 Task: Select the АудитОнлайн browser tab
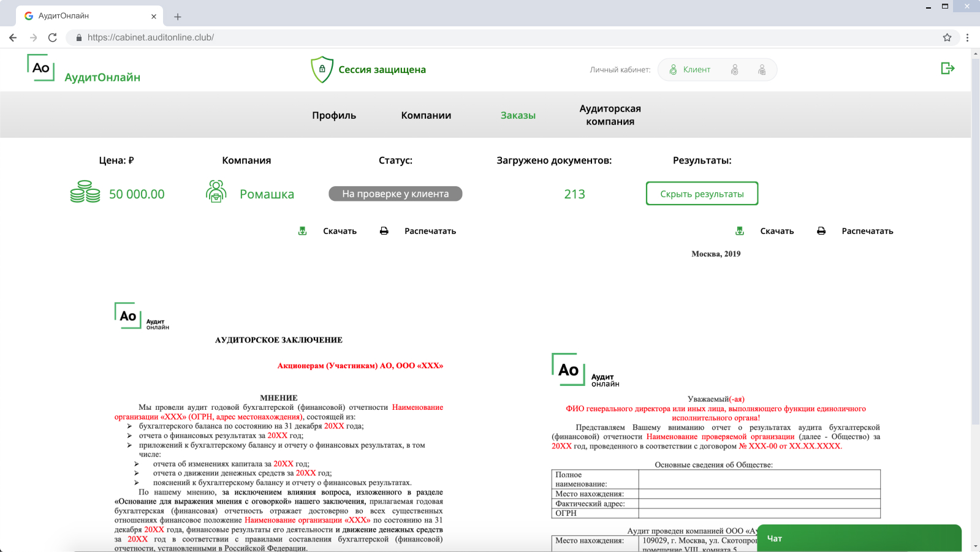(x=89, y=16)
